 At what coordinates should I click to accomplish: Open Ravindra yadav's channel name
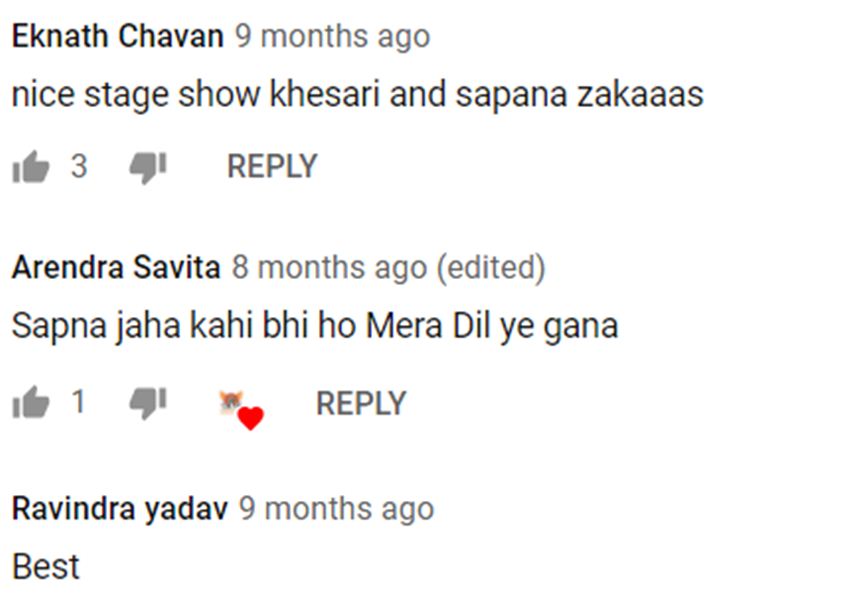click(120, 510)
